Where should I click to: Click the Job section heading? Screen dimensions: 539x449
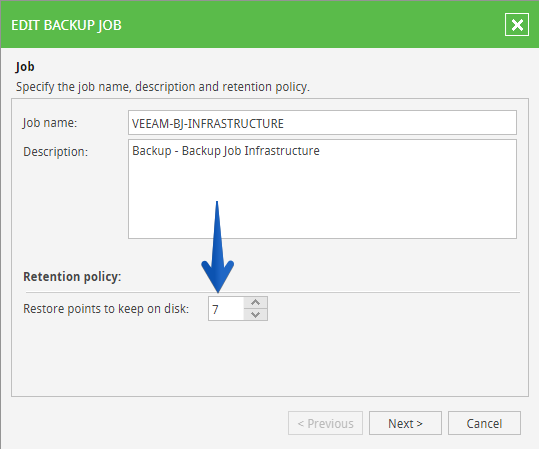click(x=25, y=66)
